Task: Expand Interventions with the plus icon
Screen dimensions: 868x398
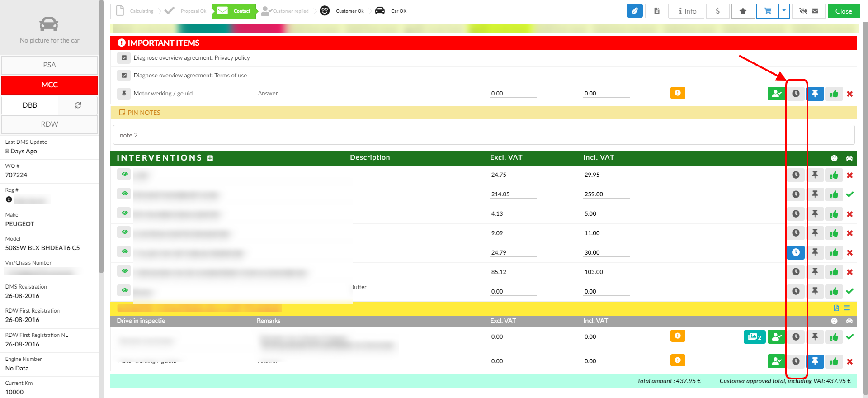Action: [x=210, y=158]
